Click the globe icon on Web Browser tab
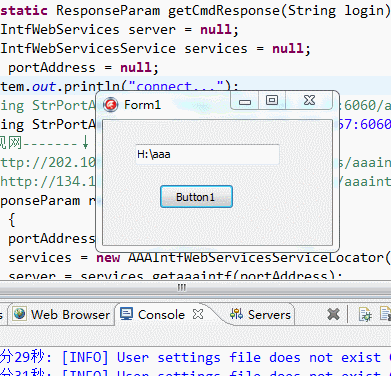Screen dimensions: 391x376 coord(20,314)
